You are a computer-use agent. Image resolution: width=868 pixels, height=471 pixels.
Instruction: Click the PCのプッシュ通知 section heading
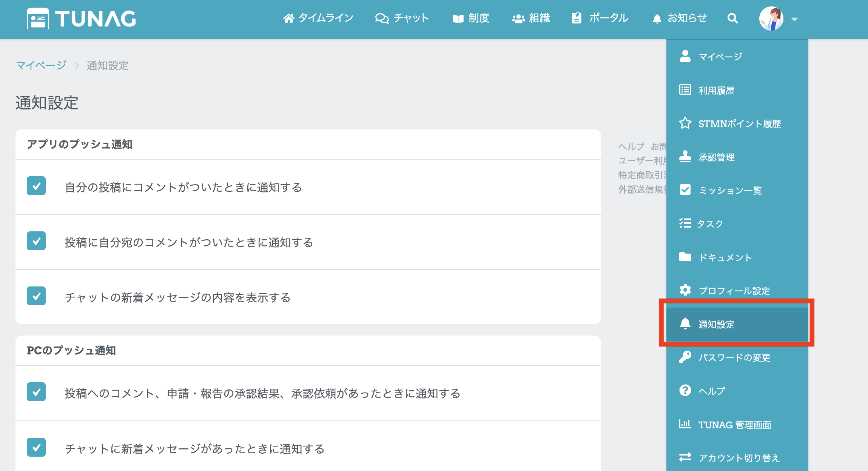pyautogui.click(x=71, y=350)
